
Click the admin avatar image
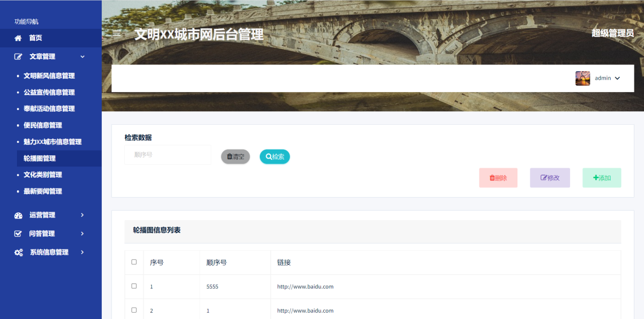pos(582,78)
